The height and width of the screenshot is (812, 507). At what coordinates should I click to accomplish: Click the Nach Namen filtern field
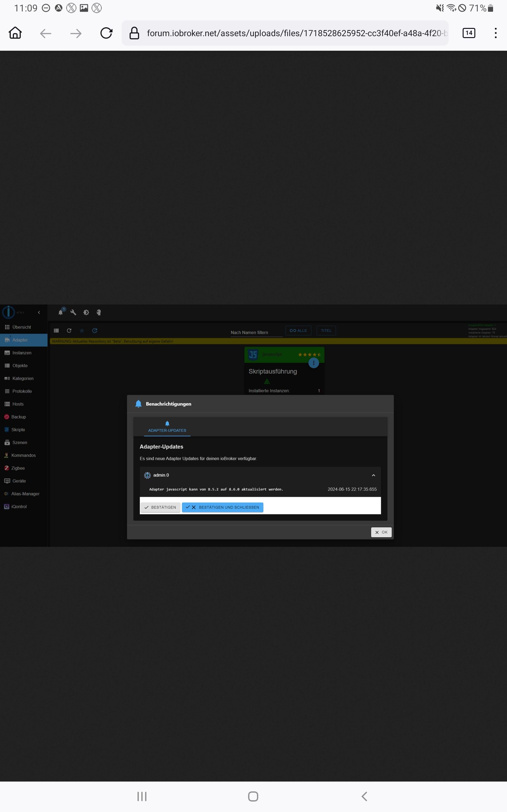255,332
